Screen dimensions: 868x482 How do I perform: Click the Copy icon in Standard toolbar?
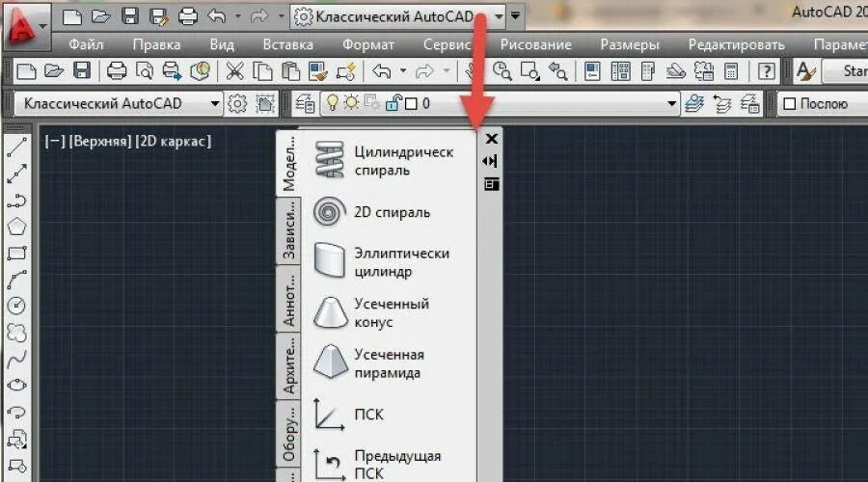261,70
